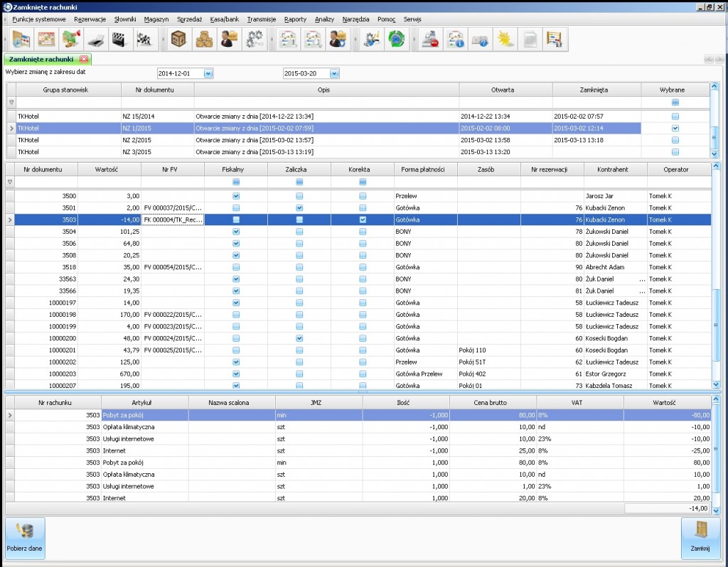The height and width of the screenshot is (567, 728).
Task: Click the clapperboard icon in the toolbar
Action: (122, 40)
